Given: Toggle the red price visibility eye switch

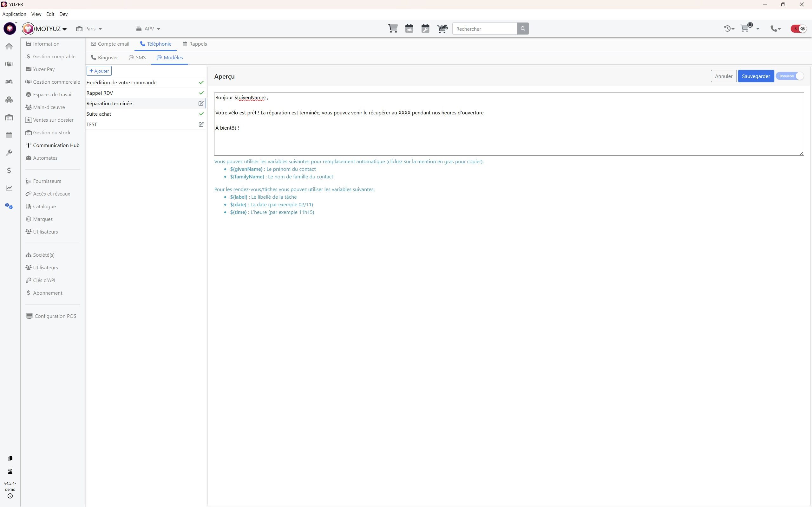Looking at the screenshot, I should (x=799, y=29).
